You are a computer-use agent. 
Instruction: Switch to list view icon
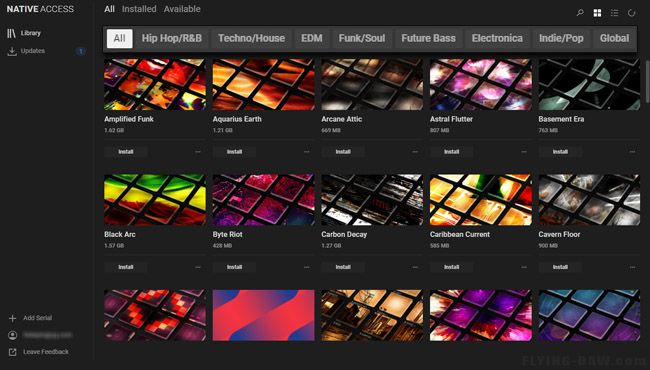pyautogui.click(x=614, y=13)
